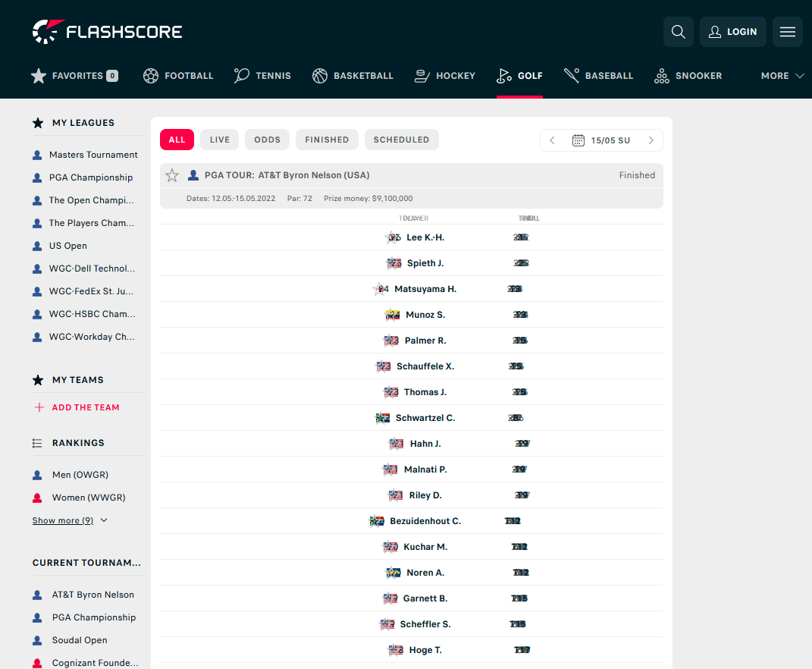Open PGA Championship in My Leagues

pyautogui.click(x=91, y=177)
